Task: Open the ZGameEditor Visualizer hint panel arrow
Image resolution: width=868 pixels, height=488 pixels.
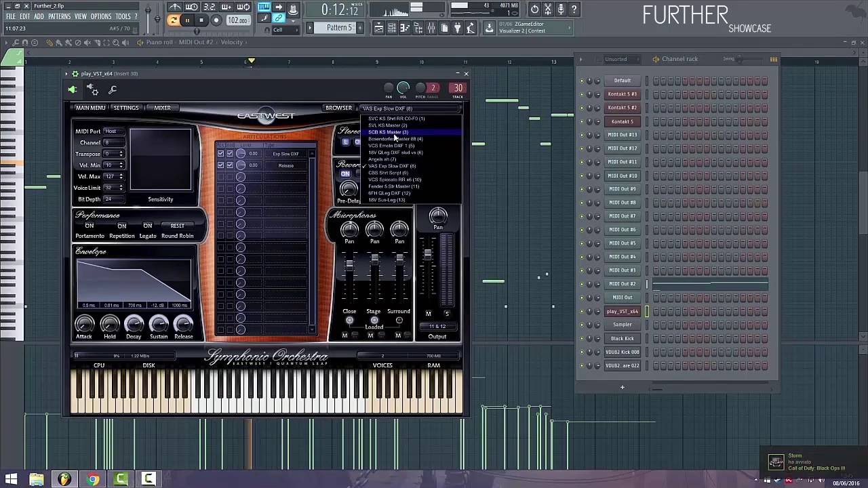Action: [x=570, y=28]
